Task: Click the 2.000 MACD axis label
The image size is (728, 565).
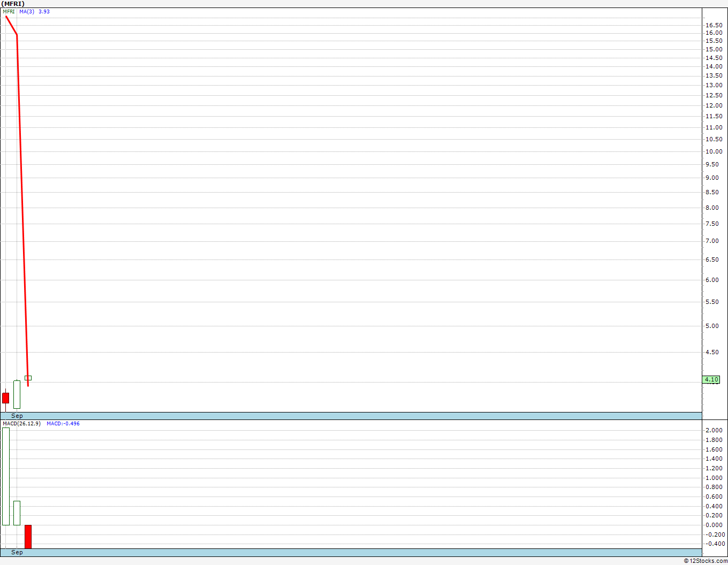Action: point(714,430)
